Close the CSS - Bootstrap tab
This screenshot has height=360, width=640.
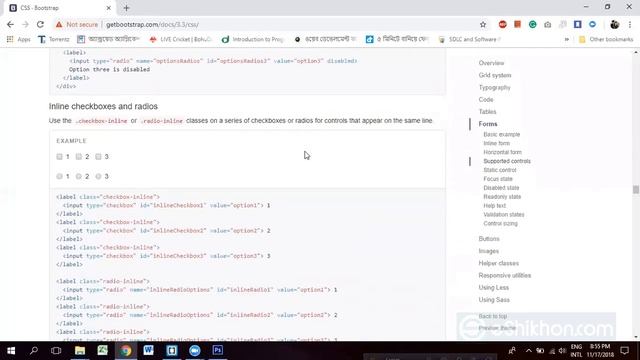pyautogui.click(x=109, y=8)
